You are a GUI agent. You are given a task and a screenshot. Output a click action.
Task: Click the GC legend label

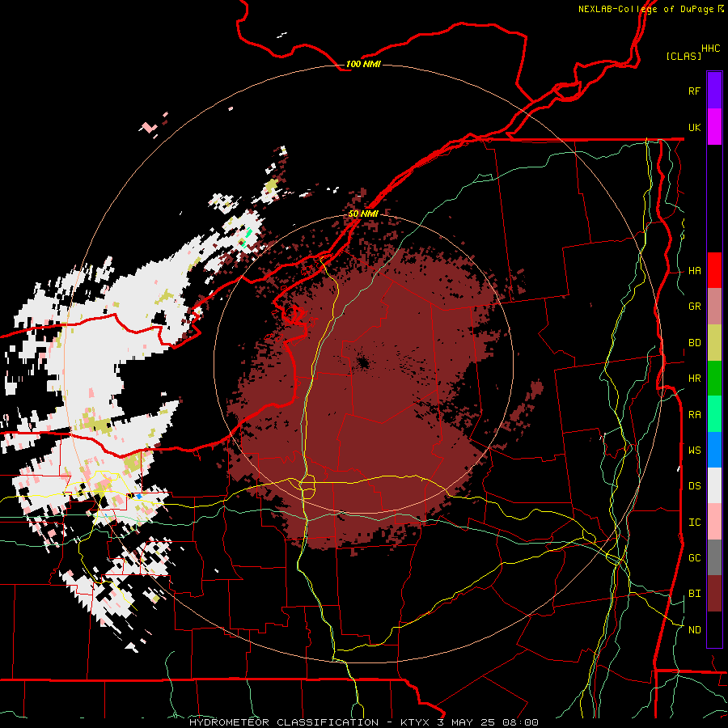click(x=694, y=558)
